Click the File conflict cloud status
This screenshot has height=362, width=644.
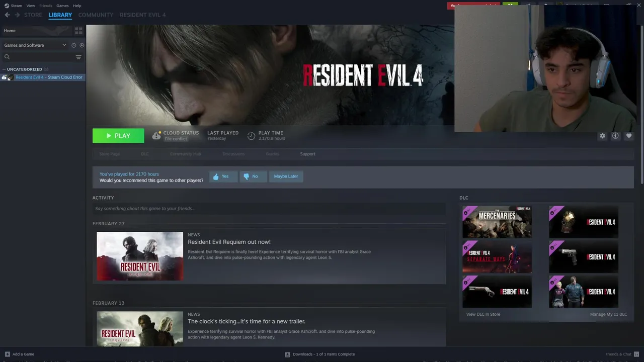pyautogui.click(x=176, y=139)
